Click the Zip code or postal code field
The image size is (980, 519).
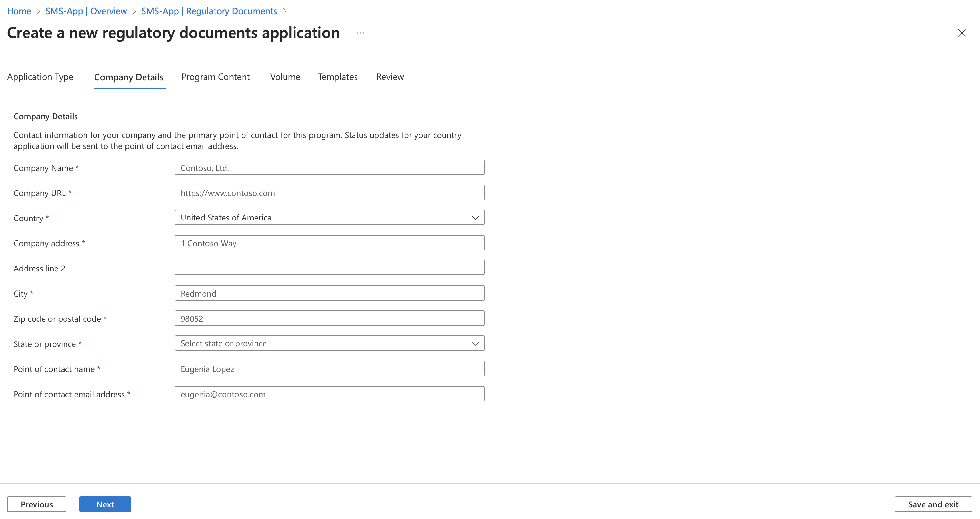pos(329,318)
